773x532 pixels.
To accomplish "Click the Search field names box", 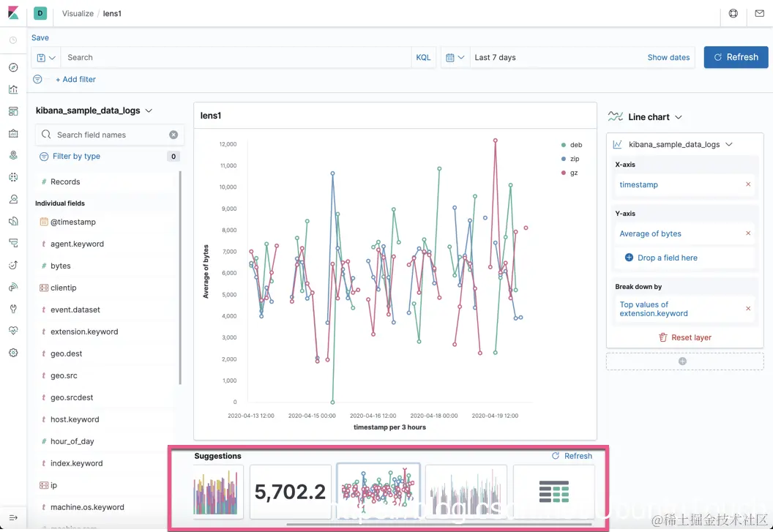I will 110,135.
